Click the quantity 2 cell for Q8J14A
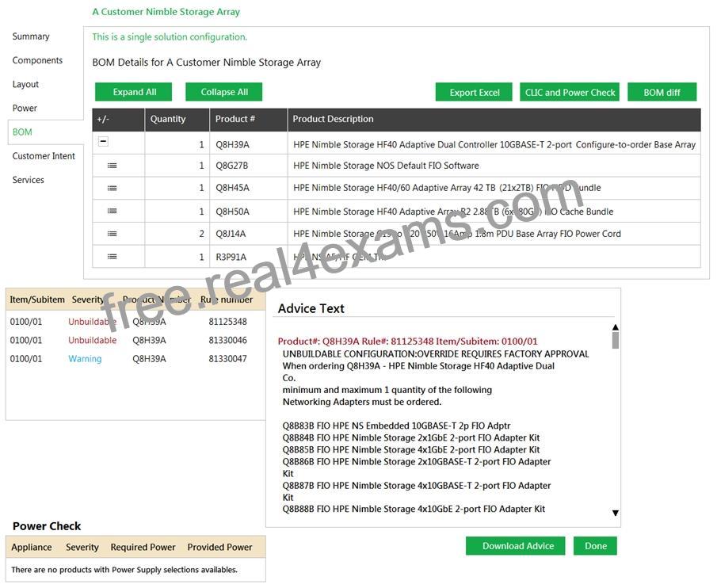This screenshot has height=588, width=717. (x=177, y=234)
